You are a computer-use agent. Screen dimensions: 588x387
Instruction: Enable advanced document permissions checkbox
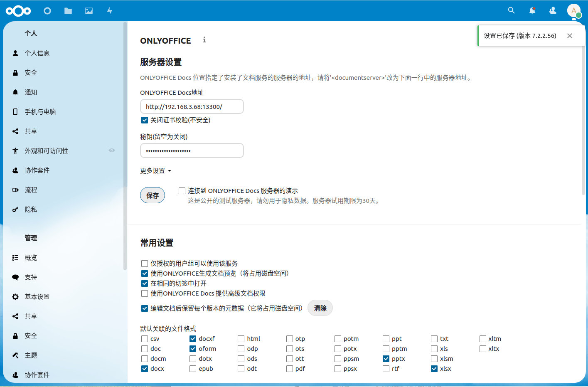(145, 293)
